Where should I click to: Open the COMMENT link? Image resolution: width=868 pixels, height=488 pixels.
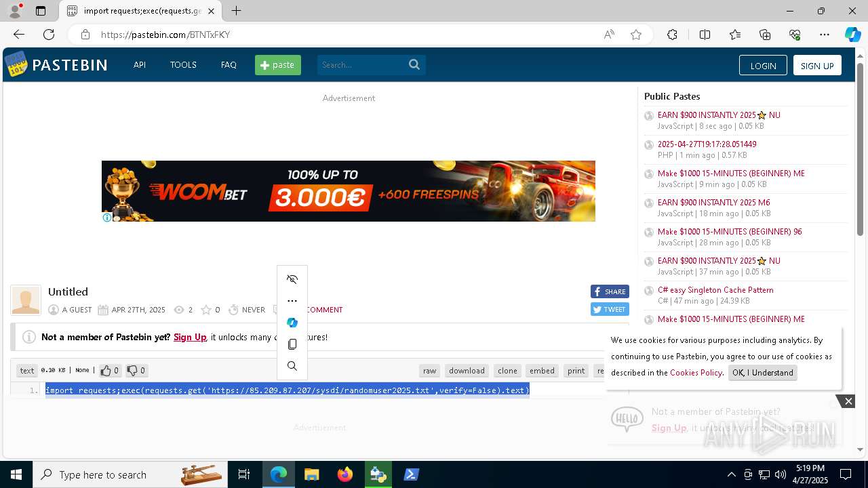tap(324, 310)
